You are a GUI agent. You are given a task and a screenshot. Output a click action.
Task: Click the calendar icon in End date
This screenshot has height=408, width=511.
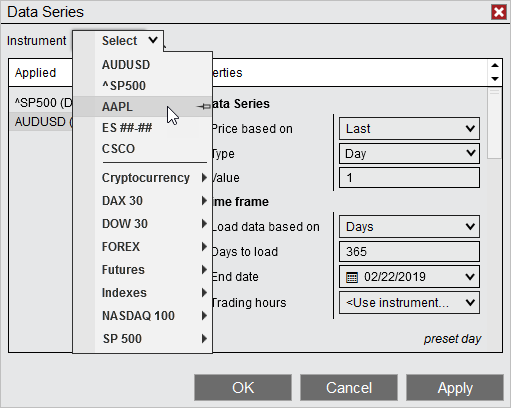pyautogui.click(x=352, y=277)
